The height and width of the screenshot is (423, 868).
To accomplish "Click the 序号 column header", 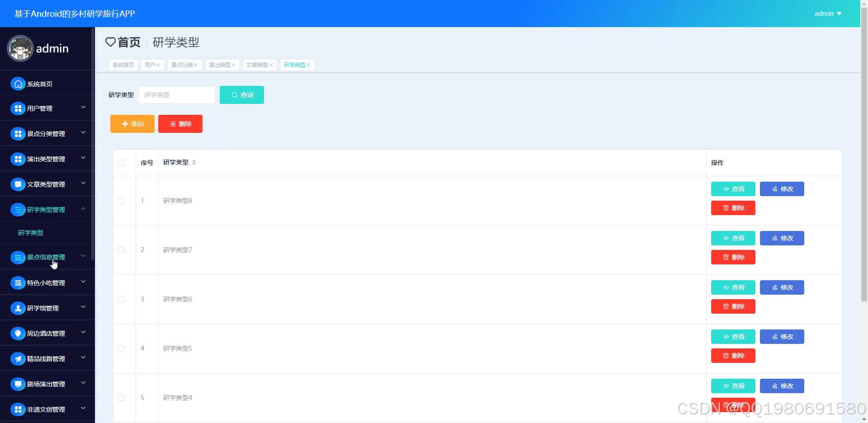I will 146,163.
